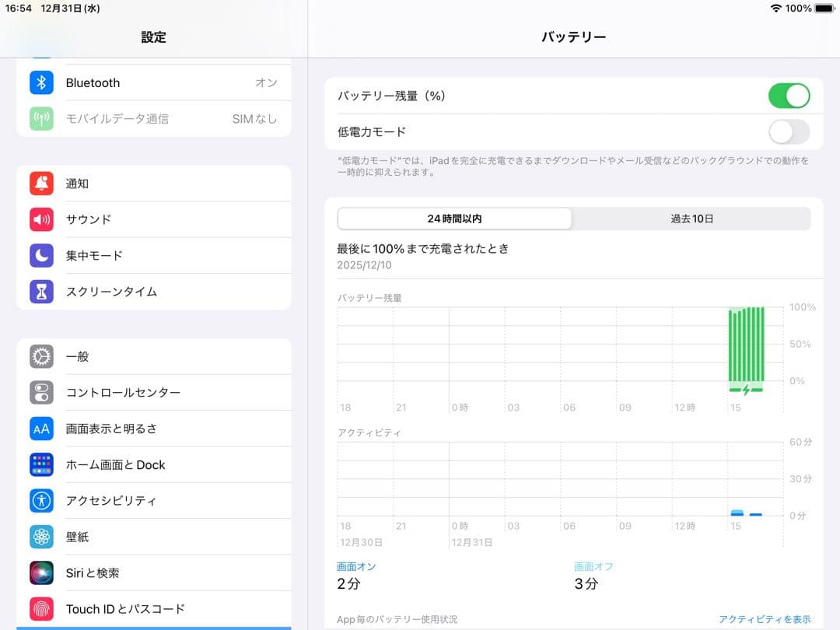Tap the アクセシビリティ figure icon

(x=41, y=500)
